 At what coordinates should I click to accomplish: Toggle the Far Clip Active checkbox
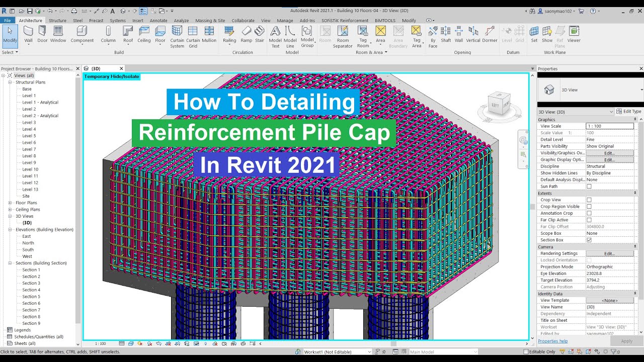click(589, 220)
